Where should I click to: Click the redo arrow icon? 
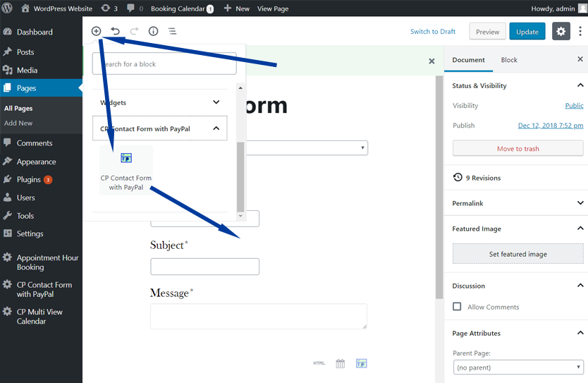(x=134, y=31)
